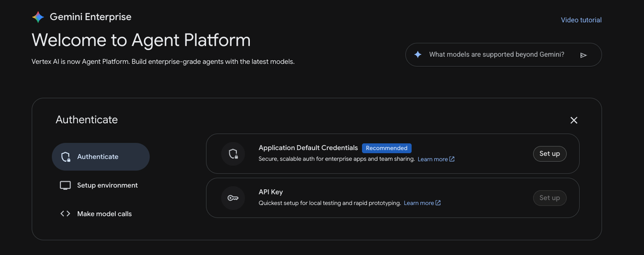Click the sparkle icon in prompt box

417,55
